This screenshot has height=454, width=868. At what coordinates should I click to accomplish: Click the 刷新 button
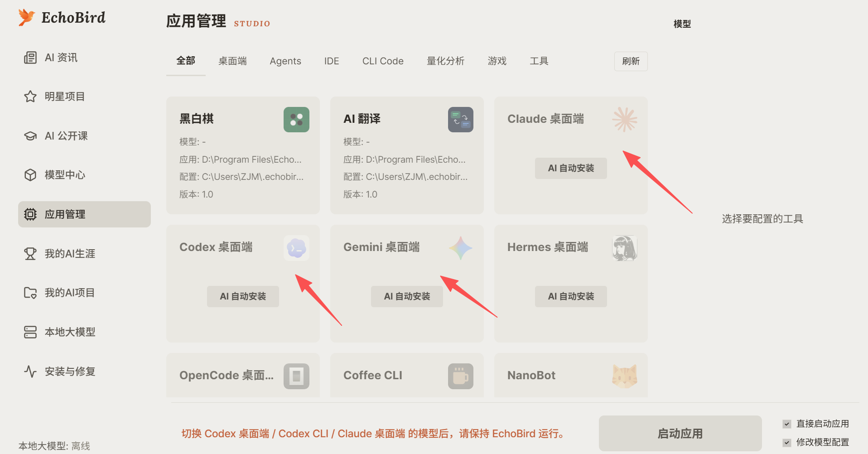[631, 61]
